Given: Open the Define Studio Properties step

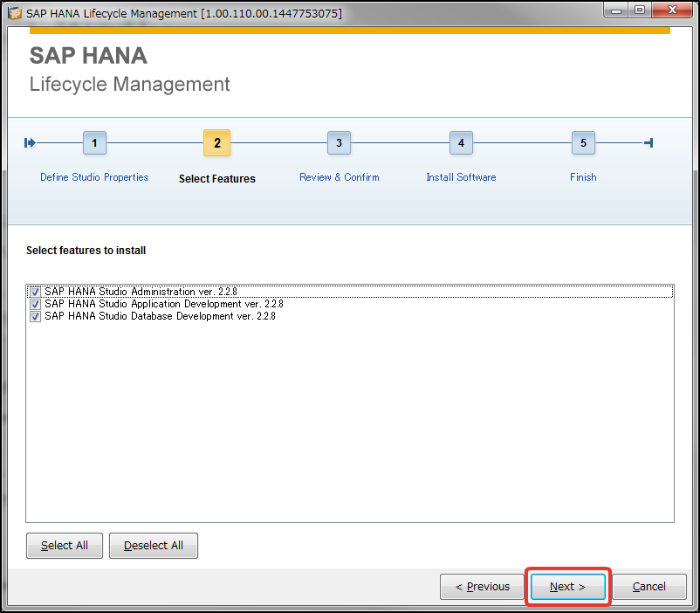Looking at the screenshot, I should point(93,176).
